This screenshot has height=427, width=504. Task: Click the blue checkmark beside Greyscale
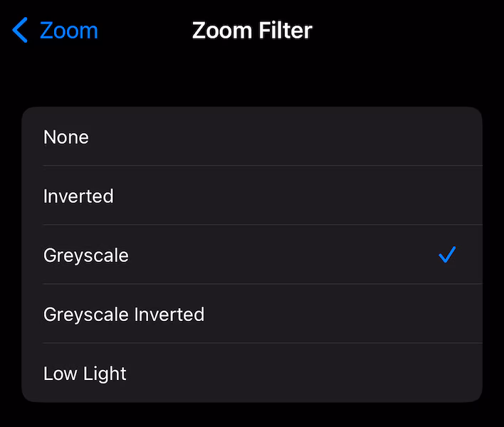pos(447,255)
